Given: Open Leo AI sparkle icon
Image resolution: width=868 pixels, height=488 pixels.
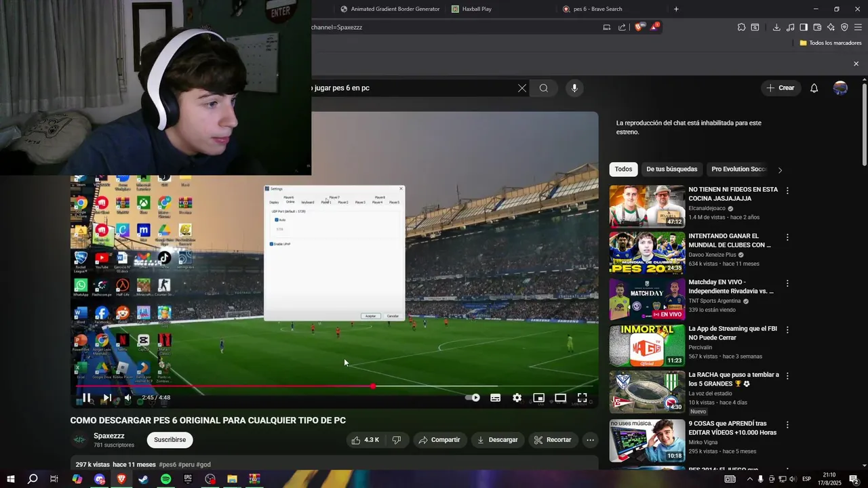Looking at the screenshot, I should (x=831, y=27).
